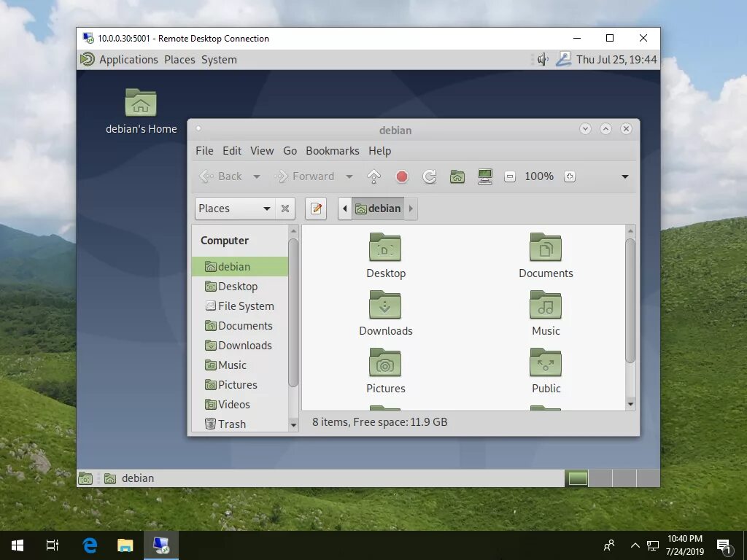Select Videos in the Places sidebar
The height and width of the screenshot is (560, 747).
(x=240, y=404)
